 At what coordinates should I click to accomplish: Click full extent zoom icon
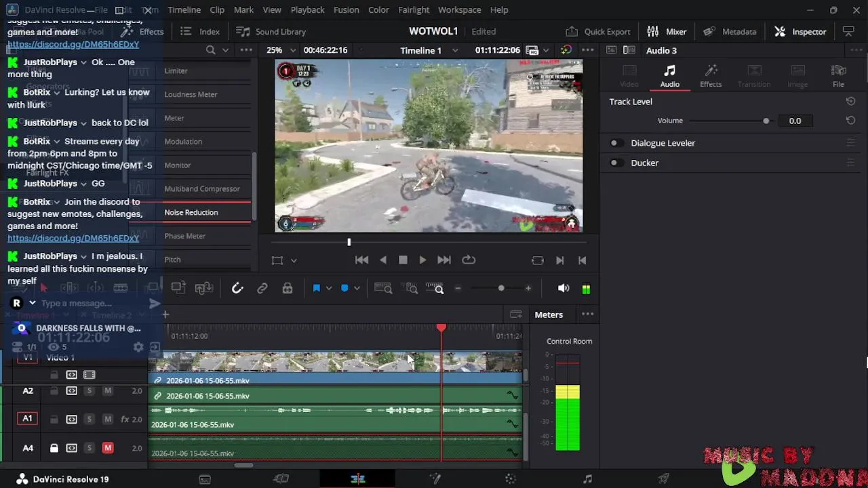click(x=383, y=288)
